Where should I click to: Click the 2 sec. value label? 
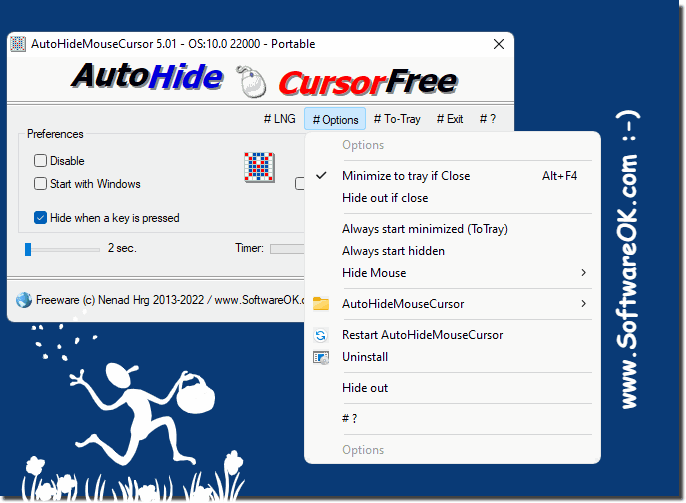pyautogui.click(x=122, y=248)
